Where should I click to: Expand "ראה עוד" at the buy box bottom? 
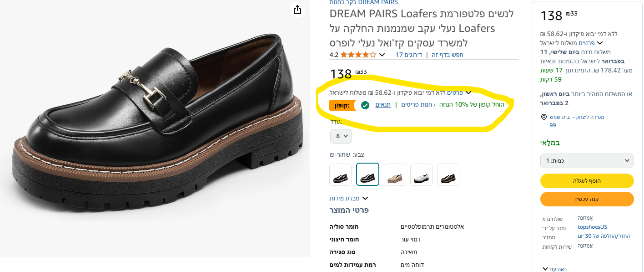point(554,269)
